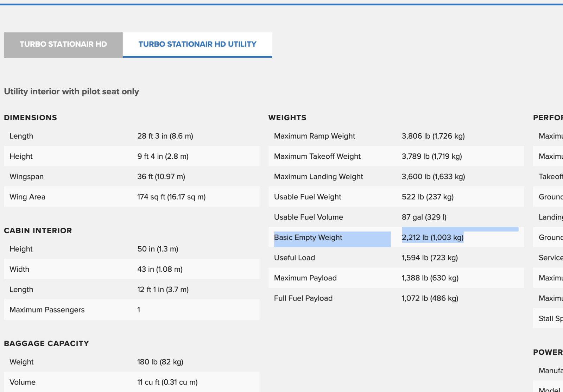
Task: Select the BAGGAGE CAPACITY heading
Action: [x=46, y=343]
